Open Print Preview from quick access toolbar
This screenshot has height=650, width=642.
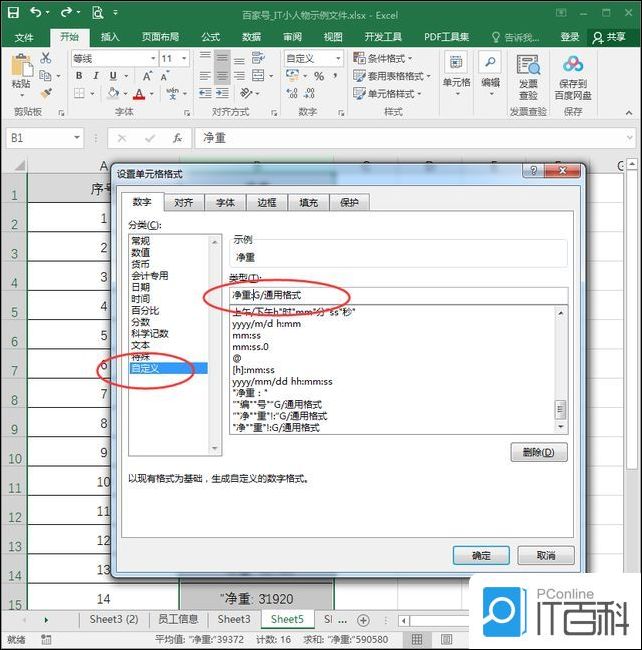pyautogui.click(x=97, y=13)
